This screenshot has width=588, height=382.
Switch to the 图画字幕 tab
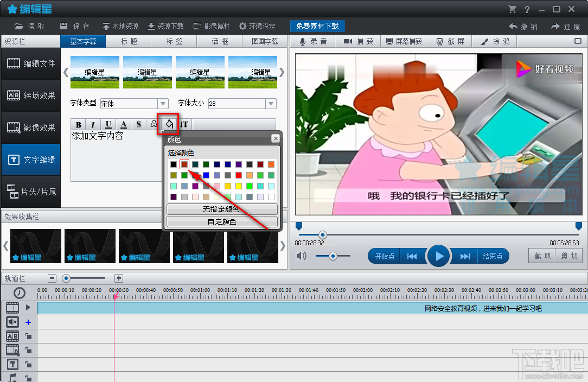pyautogui.click(x=265, y=41)
